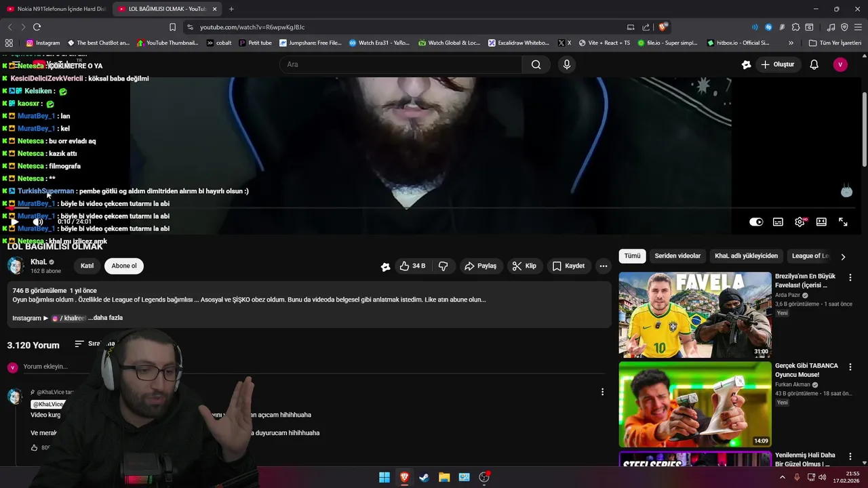Click the YouTube search magnifier button

(x=536, y=64)
